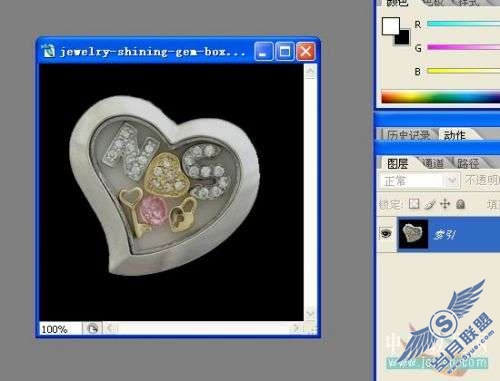
Task: Switch to the 通道 channels tab
Action: (x=433, y=163)
